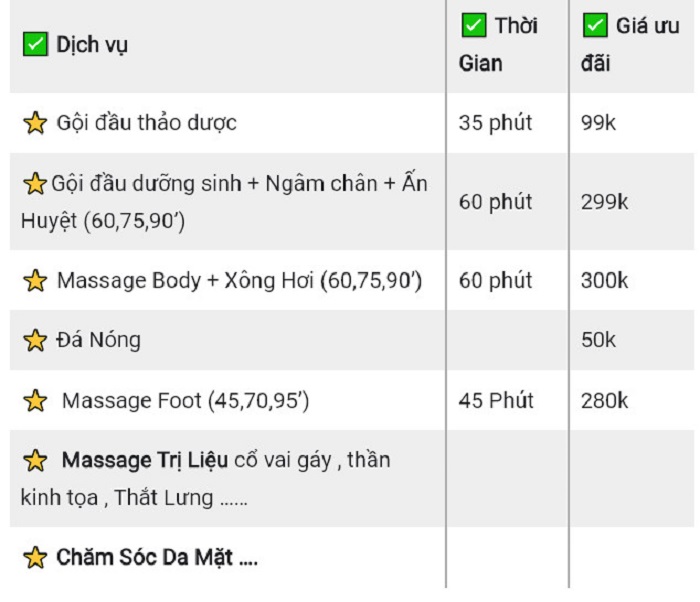Image resolution: width=700 pixels, height=602 pixels.
Task: Click the star before Gội đầu dưỡng sinh
Action: point(35,184)
